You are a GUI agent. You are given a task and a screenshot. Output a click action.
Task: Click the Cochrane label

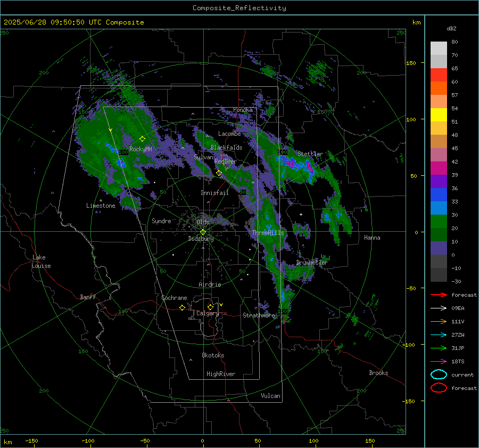point(174,298)
